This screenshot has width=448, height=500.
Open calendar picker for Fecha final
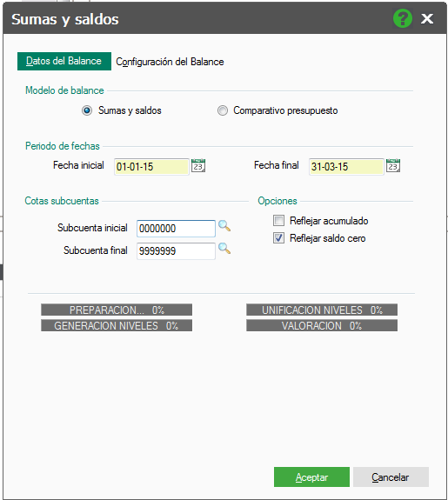click(393, 166)
